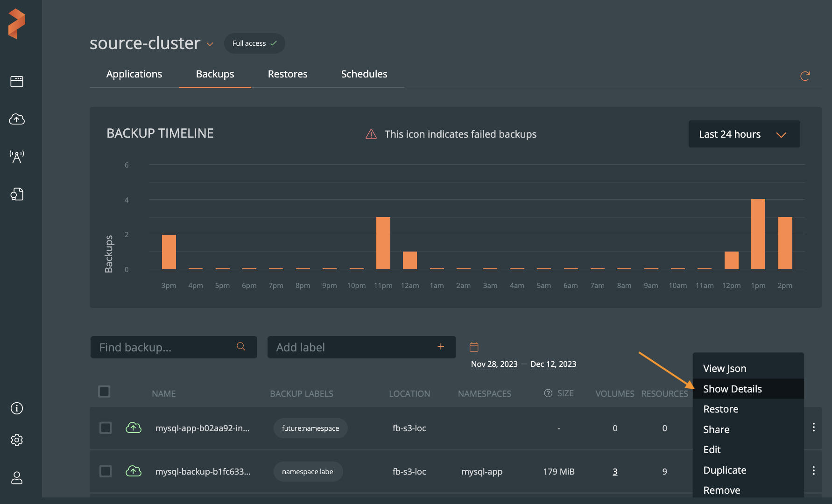Image resolution: width=832 pixels, height=504 pixels.
Task: Toggle the select-all backups checkbox
Action: tap(104, 392)
